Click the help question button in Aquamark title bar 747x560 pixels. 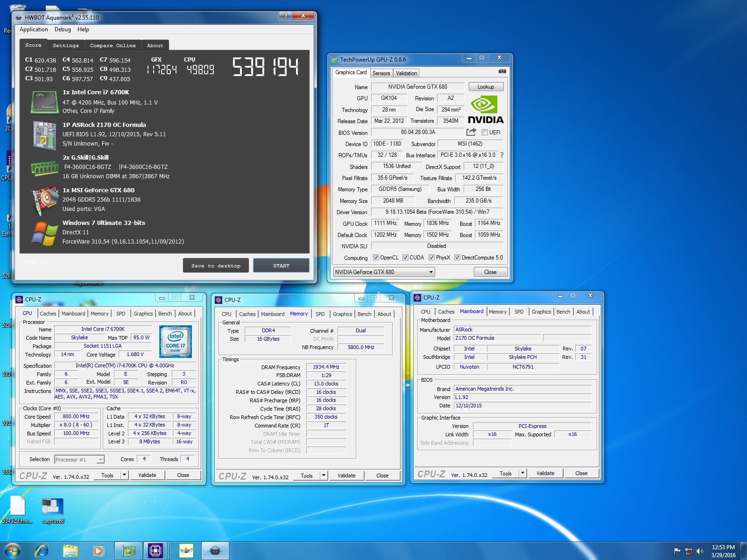[285, 15]
